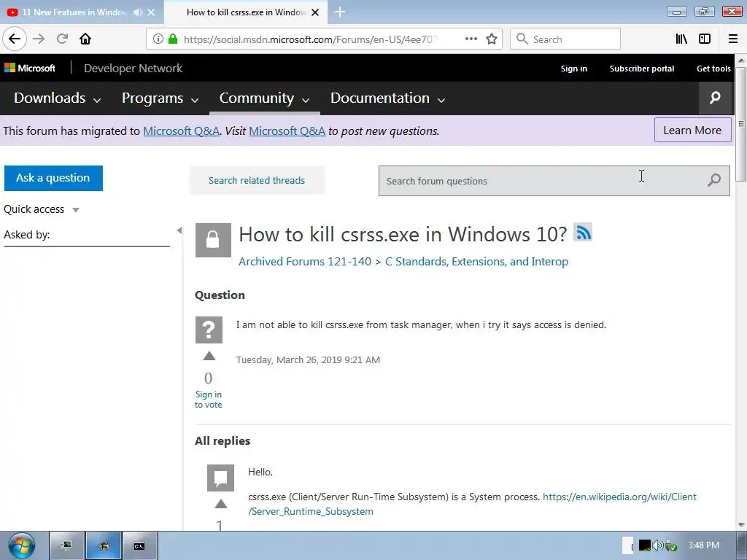Upvote the question with the up arrow
This screenshot has height=560, width=747.
[209, 356]
